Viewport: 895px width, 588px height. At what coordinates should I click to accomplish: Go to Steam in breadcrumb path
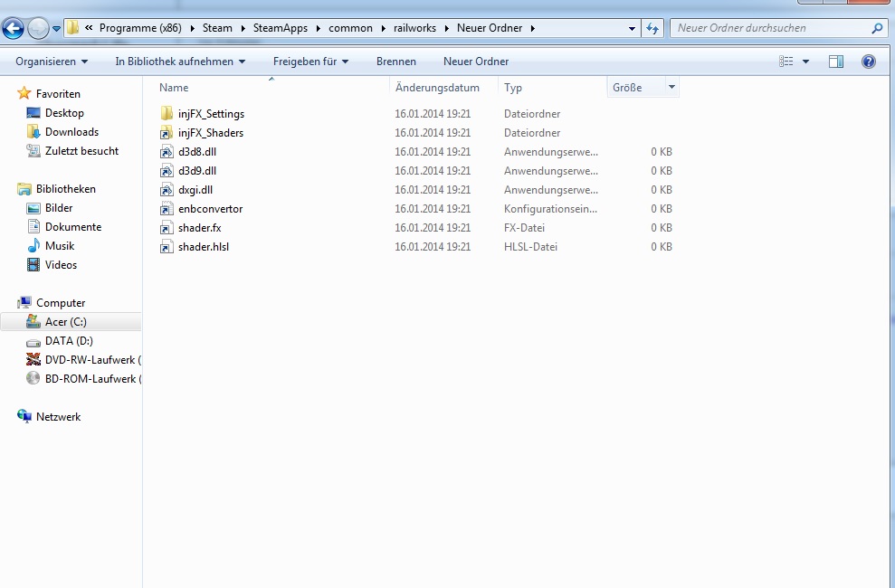(x=217, y=28)
